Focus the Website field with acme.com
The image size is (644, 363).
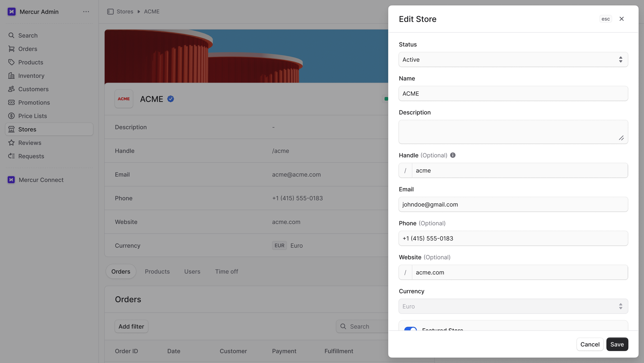click(x=520, y=273)
